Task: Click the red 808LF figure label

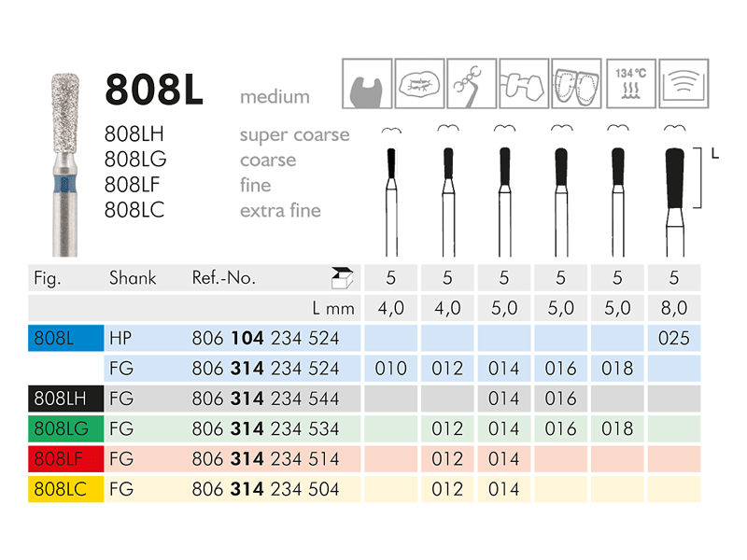Action: [65, 458]
